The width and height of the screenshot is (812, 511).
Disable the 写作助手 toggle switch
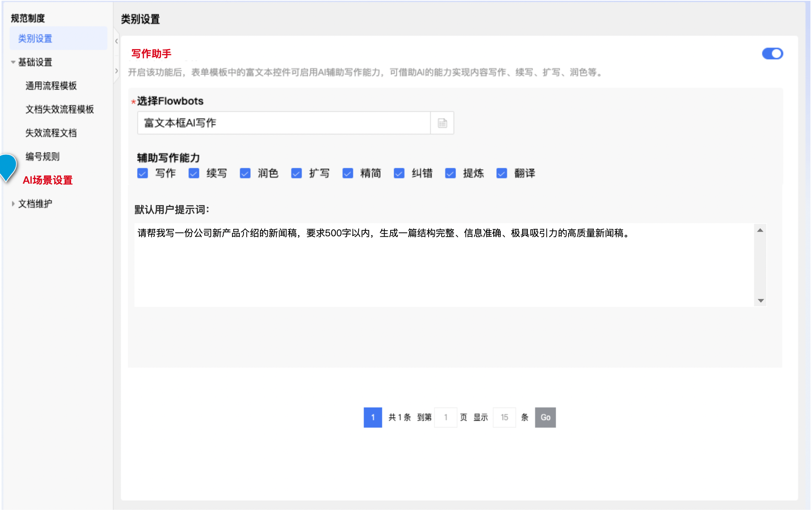(x=772, y=54)
